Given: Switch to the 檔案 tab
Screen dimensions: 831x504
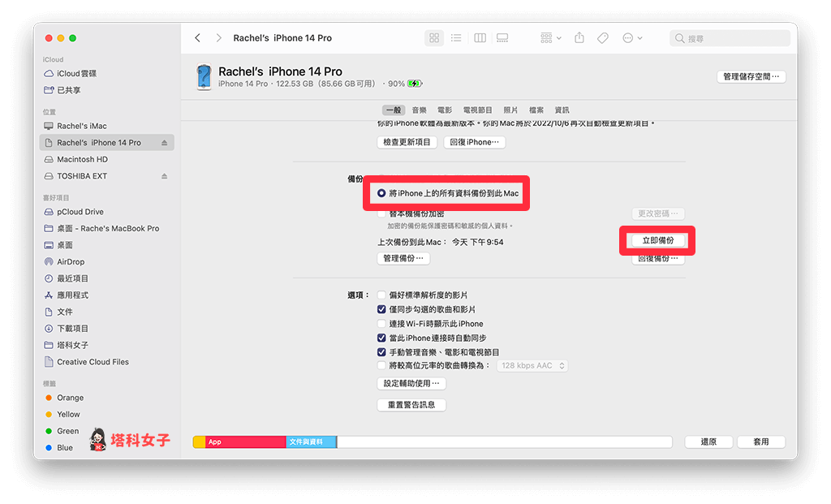Looking at the screenshot, I should 536,110.
